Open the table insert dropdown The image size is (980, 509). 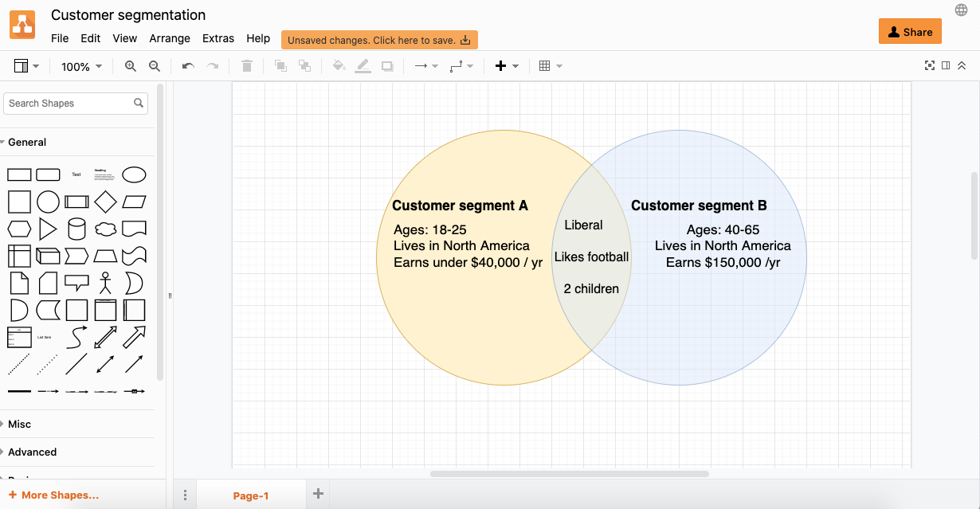click(551, 66)
